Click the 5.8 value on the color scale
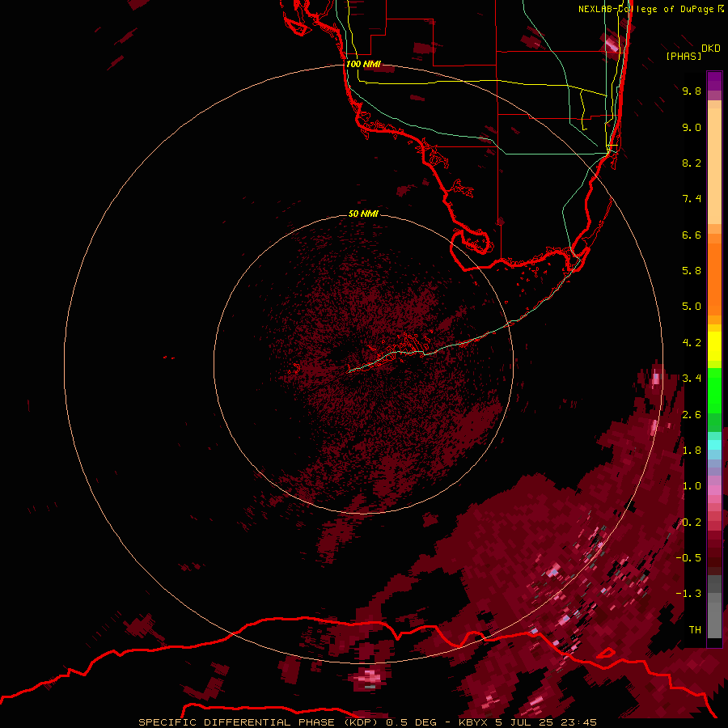 pyautogui.click(x=692, y=271)
